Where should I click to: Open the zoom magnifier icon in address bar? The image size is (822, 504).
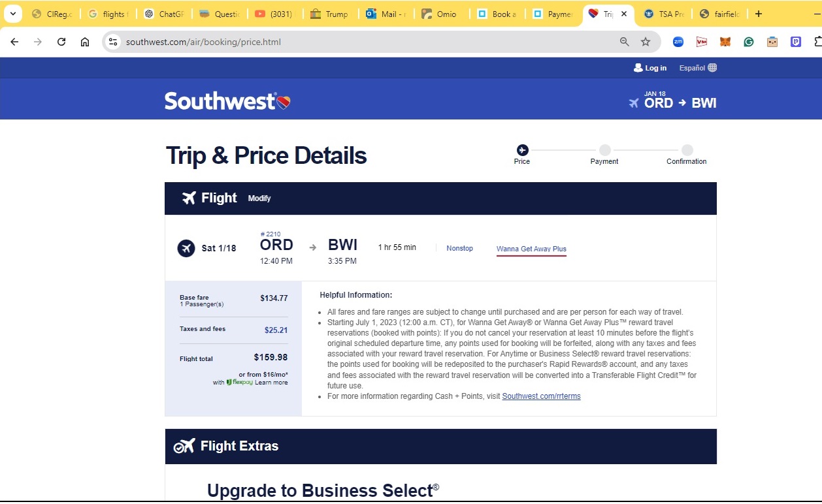625,42
